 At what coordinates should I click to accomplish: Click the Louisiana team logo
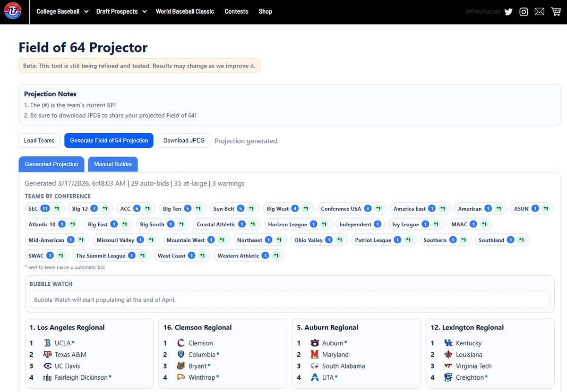[x=448, y=355]
